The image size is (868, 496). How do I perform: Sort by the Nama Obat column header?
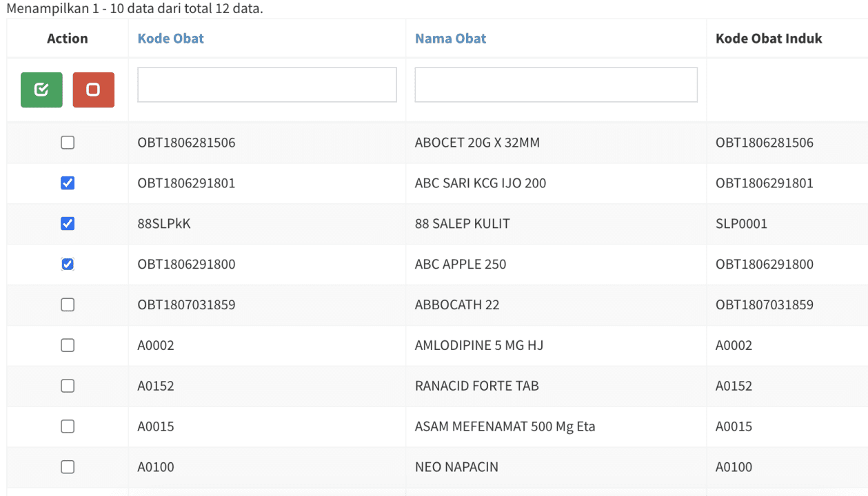pyautogui.click(x=450, y=39)
